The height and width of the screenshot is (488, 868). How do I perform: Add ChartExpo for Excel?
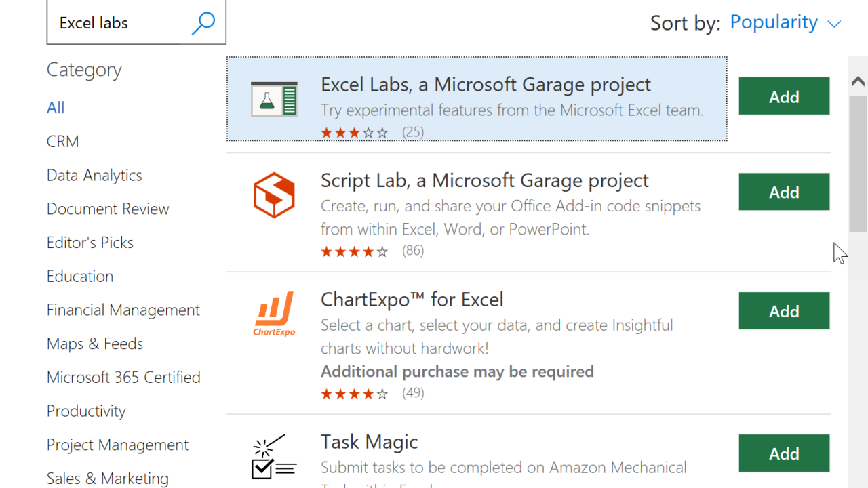click(784, 311)
